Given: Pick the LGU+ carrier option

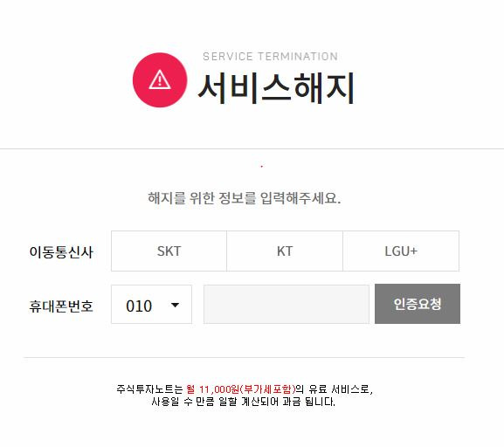Looking at the screenshot, I should pyautogui.click(x=401, y=251).
